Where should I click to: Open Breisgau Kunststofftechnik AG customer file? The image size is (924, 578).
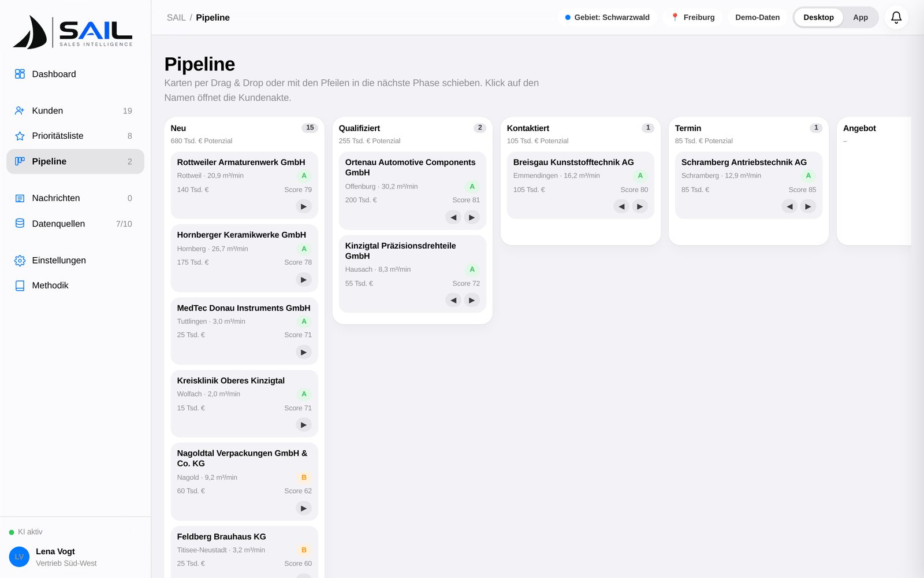point(573,162)
